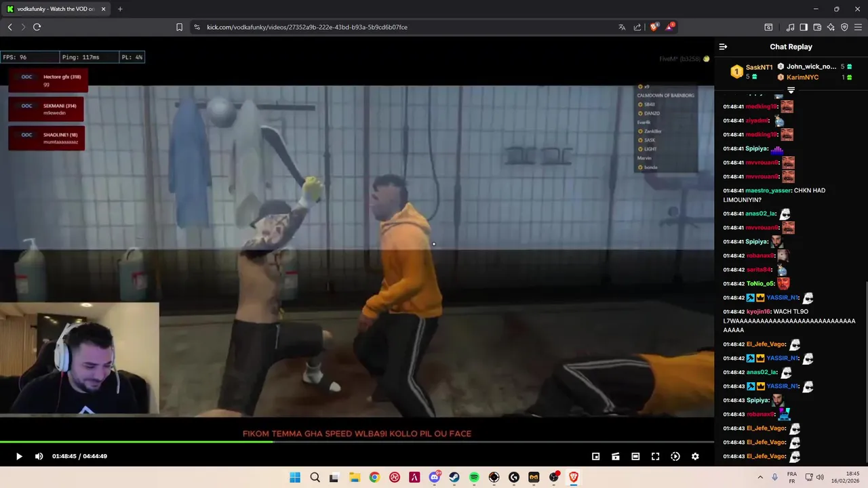Screen dimensions: 868x488
Task: Open Brave Shields lion icon
Action: click(x=654, y=27)
